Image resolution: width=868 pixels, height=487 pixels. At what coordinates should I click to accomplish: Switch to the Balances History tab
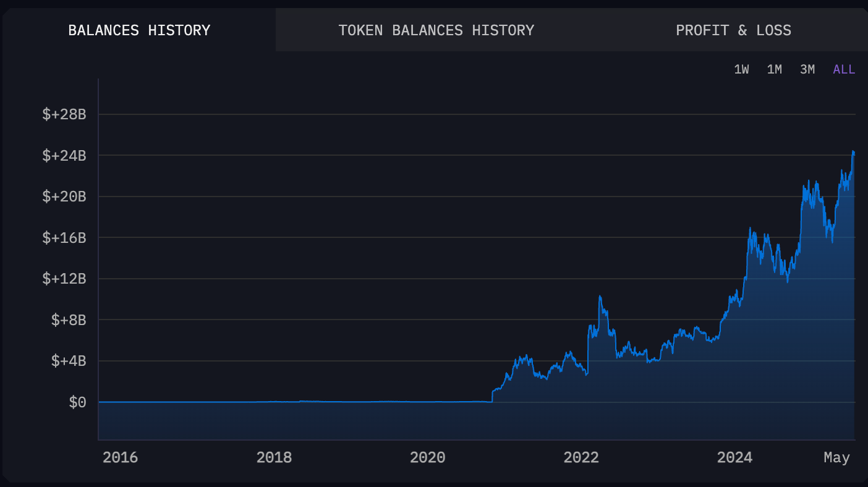(x=139, y=30)
